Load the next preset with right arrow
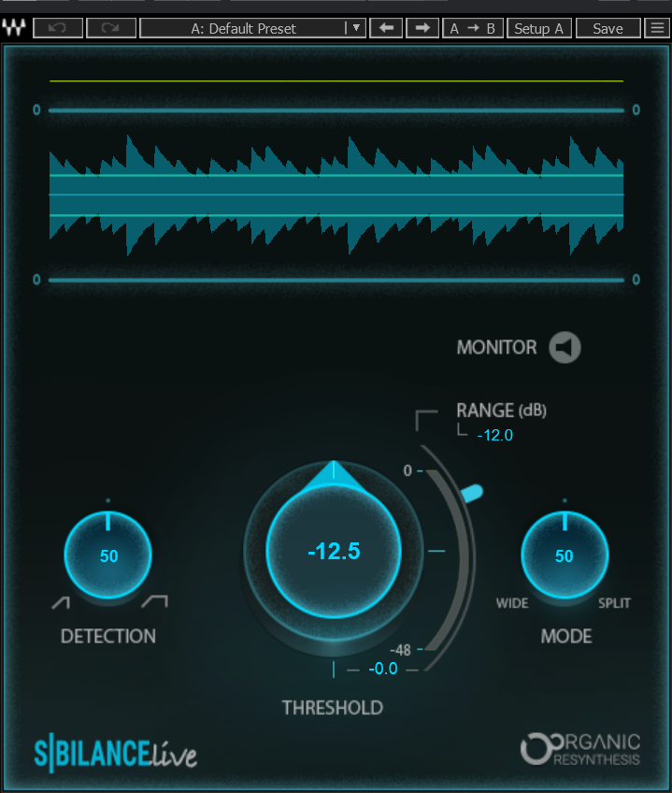This screenshot has height=793, width=672. pyautogui.click(x=422, y=28)
